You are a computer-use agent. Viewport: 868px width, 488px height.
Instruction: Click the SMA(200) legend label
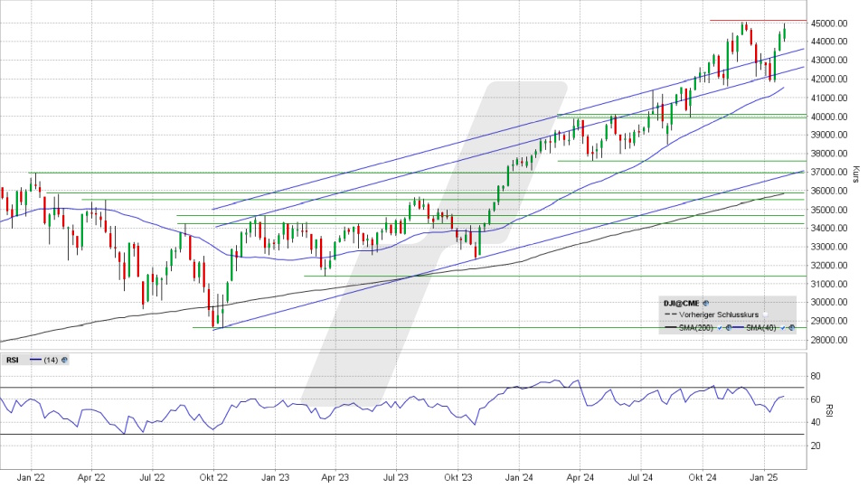(x=696, y=328)
